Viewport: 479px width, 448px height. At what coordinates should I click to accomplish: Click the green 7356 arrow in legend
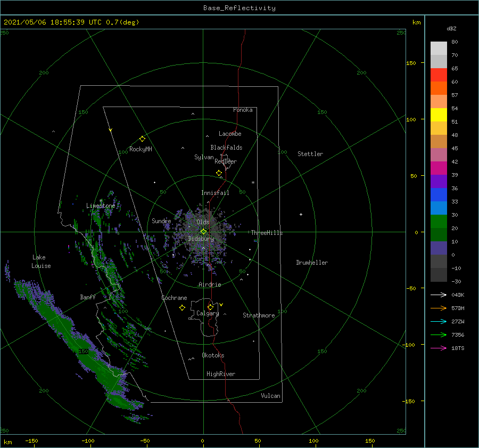[439, 335]
